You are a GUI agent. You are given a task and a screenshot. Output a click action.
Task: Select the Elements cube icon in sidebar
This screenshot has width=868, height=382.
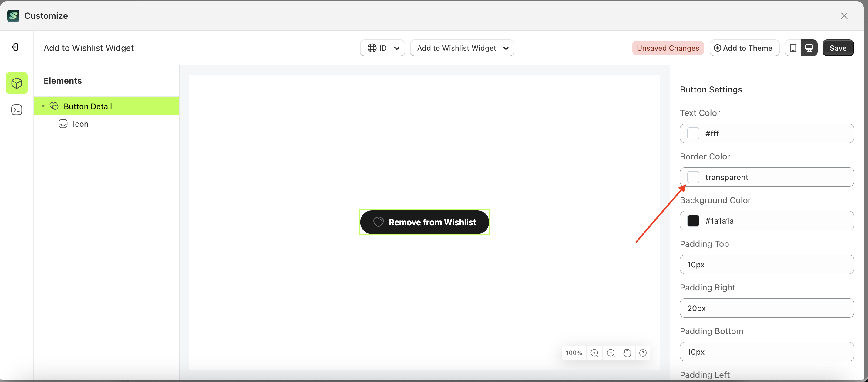(16, 83)
